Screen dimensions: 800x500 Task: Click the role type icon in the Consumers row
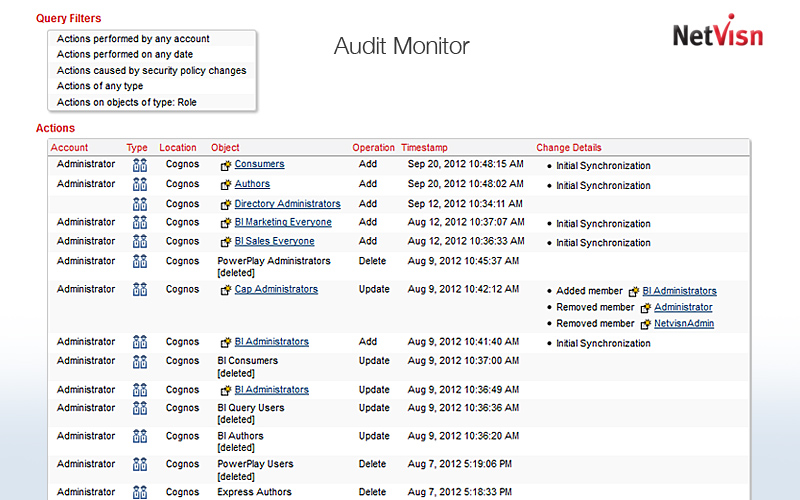click(x=140, y=165)
